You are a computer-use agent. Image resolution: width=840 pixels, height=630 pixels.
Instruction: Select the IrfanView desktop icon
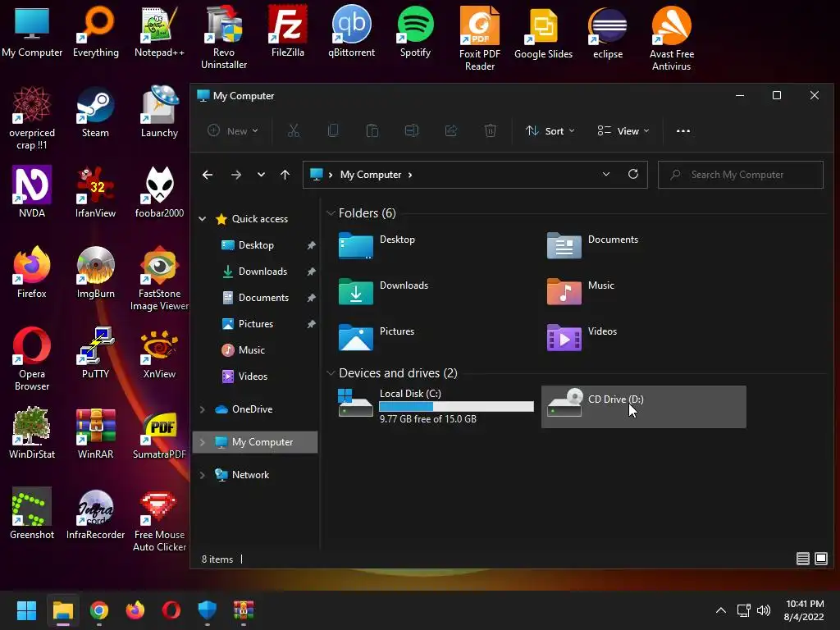(95, 192)
